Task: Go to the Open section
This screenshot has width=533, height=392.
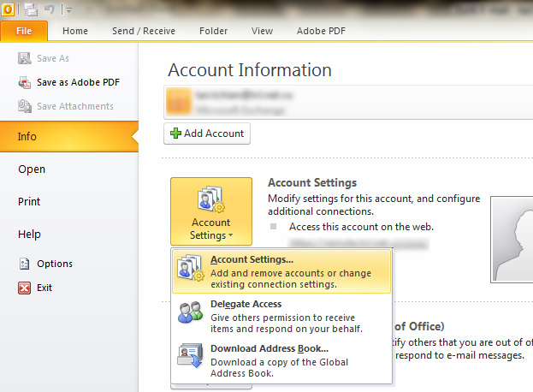Action: click(x=32, y=169)
